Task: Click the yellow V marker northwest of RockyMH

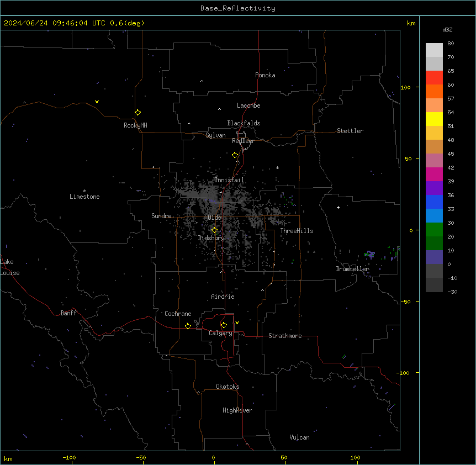Action: click(97, 102)
